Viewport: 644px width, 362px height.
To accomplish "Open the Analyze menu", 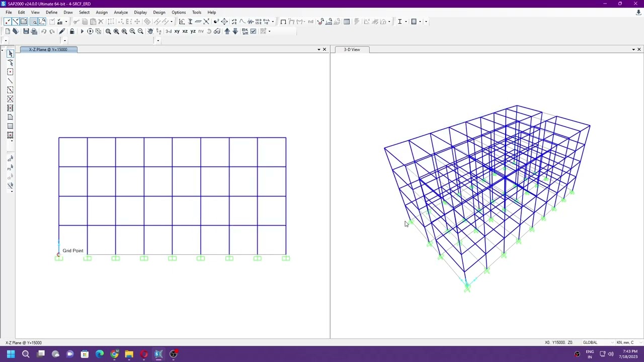I will coord(121,12).
